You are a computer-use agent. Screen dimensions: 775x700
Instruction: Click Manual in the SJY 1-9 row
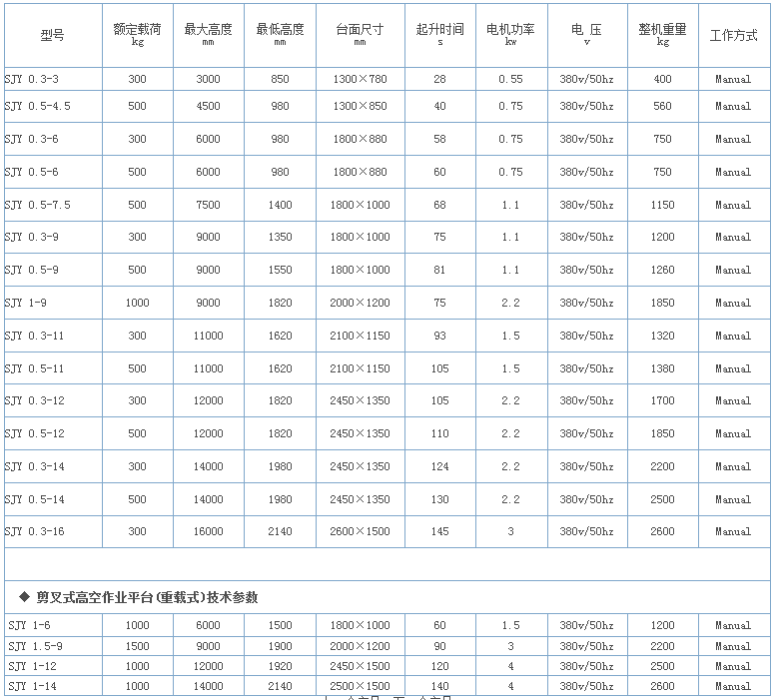(x=733, y=303)
